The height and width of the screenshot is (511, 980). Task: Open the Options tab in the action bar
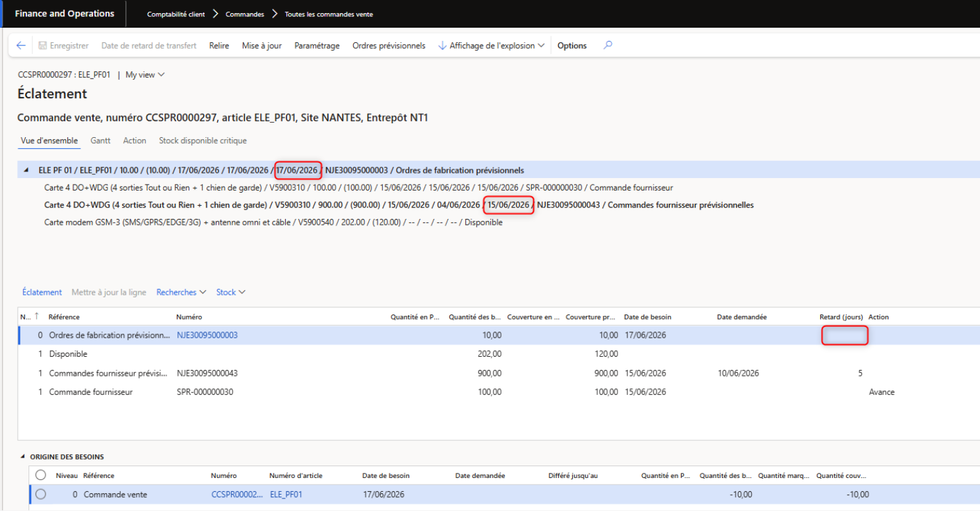pyautogui.click(x=572, y=45)
